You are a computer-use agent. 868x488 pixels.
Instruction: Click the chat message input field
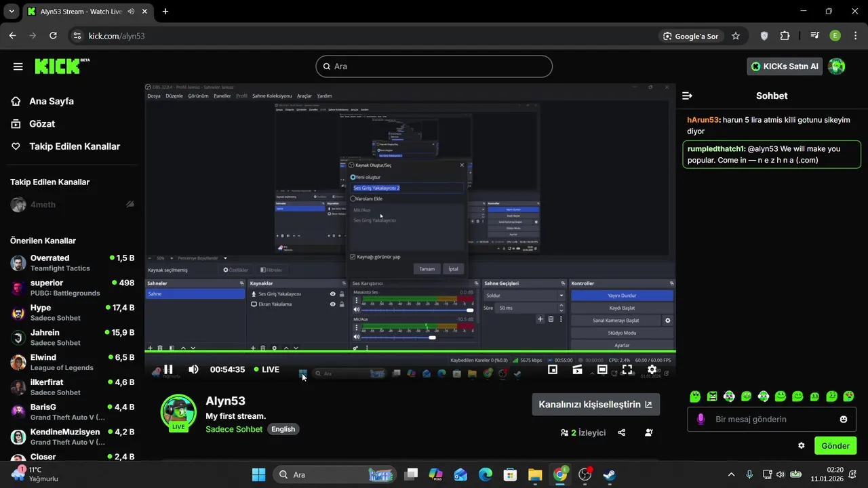(x=772, y=419)
